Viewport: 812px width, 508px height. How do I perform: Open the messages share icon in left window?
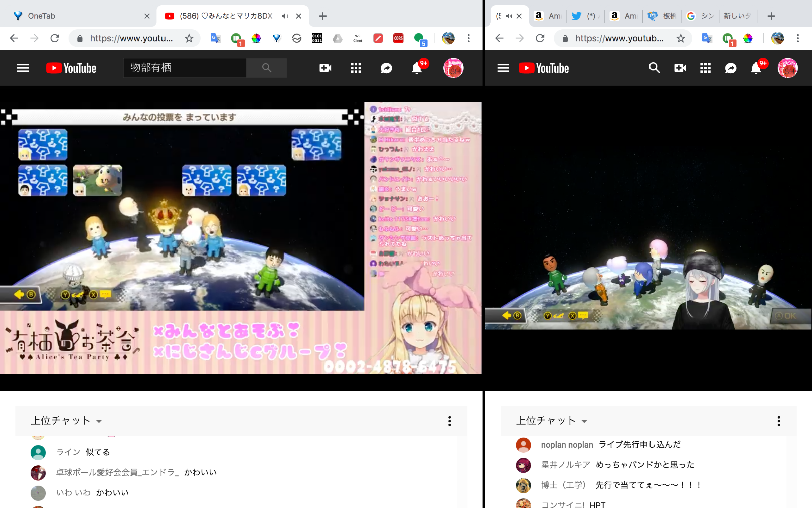pyautogui.click(x=386, y=68)
